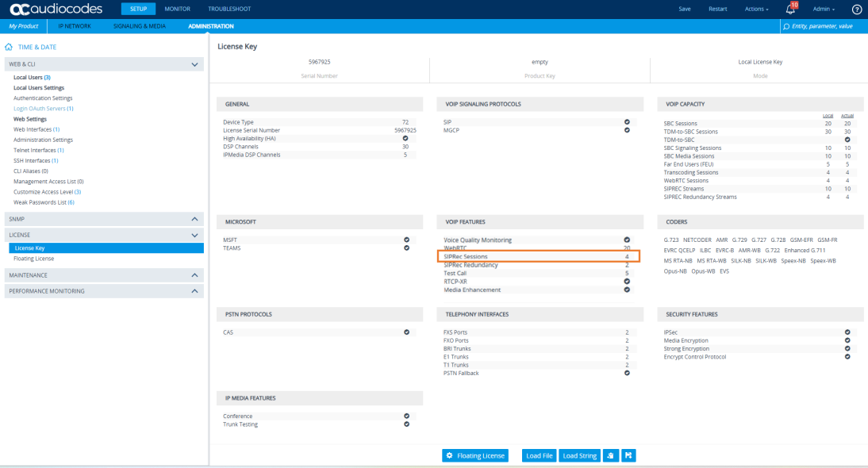Open the Signaling & Media tab
Viewport: 868px width, 468px height.
(x=140, y=26)
